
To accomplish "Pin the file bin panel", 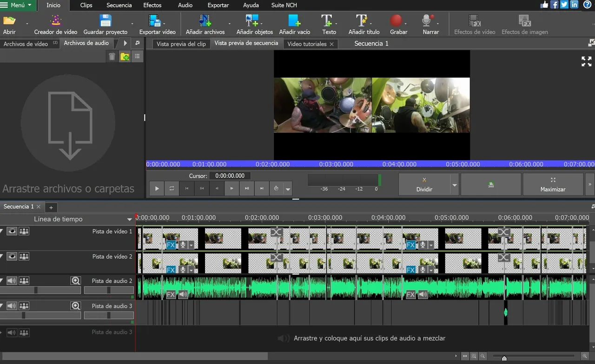I will pos(137,43).
